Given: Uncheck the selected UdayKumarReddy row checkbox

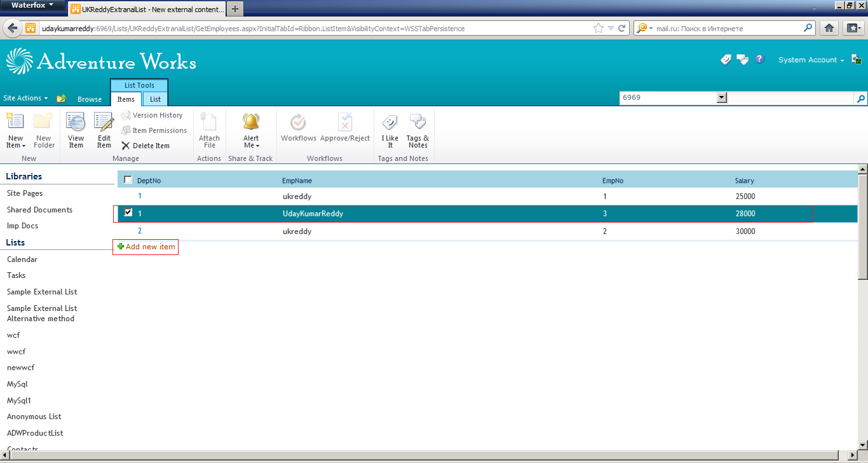Looking at the screenshot, I should click(x=128, y=213).
